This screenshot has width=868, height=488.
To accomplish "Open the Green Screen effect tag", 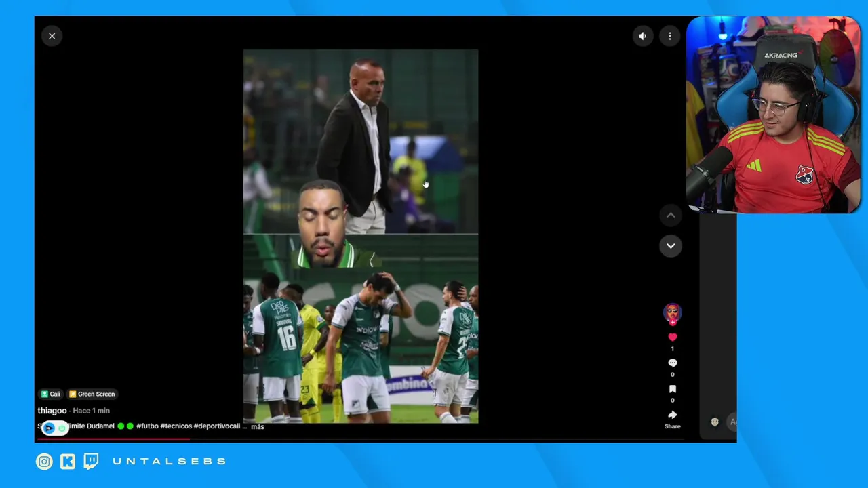I will pos(92,394).
